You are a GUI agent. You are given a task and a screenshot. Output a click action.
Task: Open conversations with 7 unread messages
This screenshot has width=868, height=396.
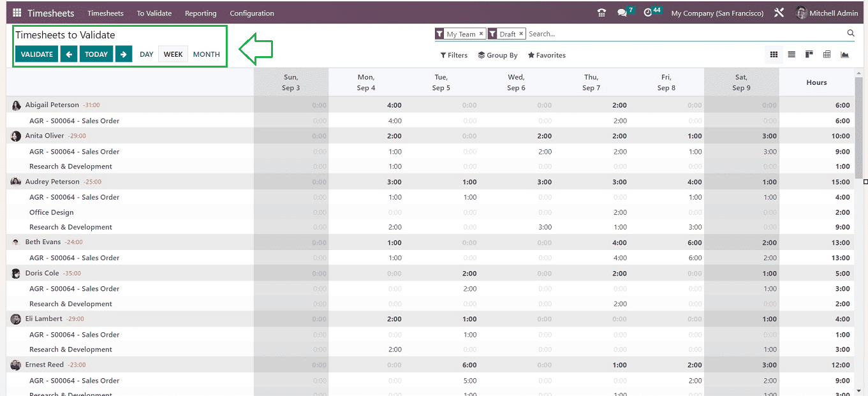(x=625, y=12)
